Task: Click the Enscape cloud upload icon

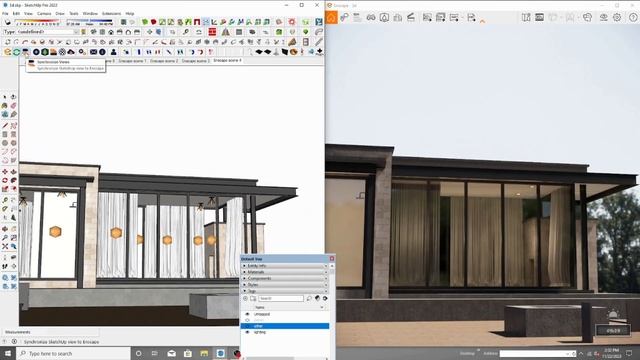Action: click(71, 52)
